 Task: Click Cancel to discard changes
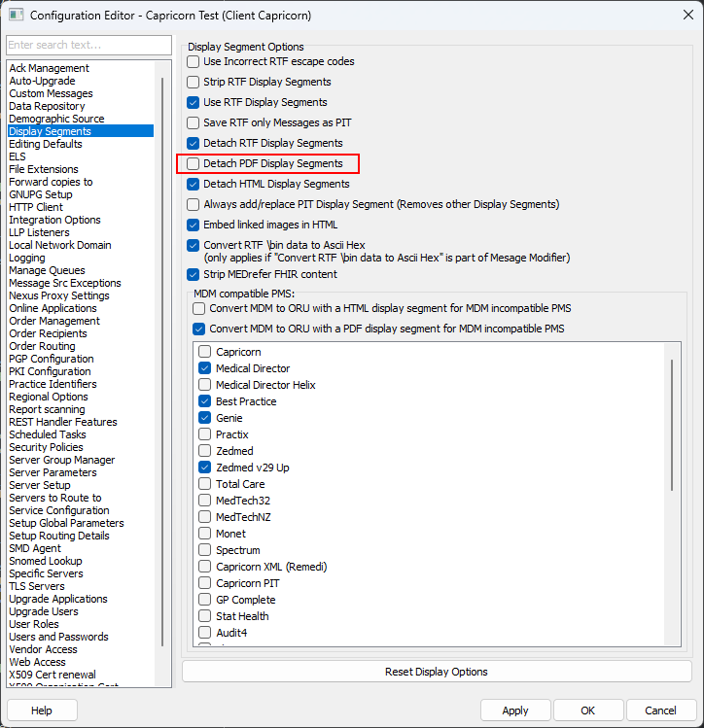pyautogui.click(x=660, y=711)
